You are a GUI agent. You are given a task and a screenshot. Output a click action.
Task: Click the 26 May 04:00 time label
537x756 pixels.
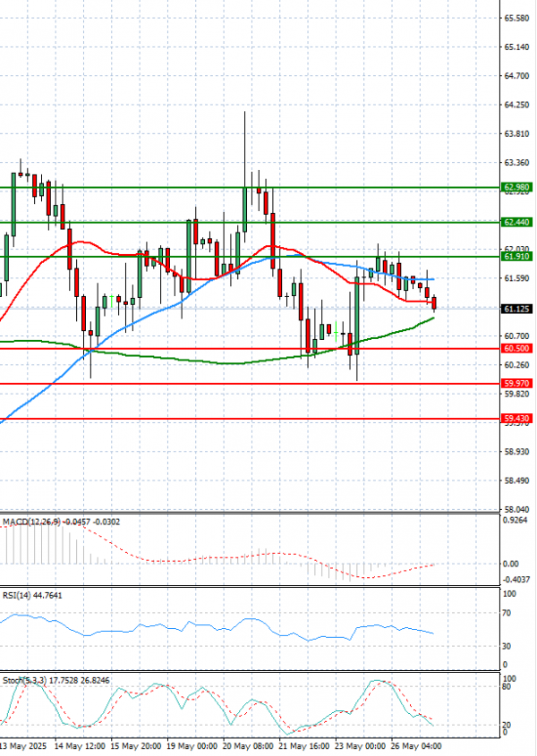(416, 746)
